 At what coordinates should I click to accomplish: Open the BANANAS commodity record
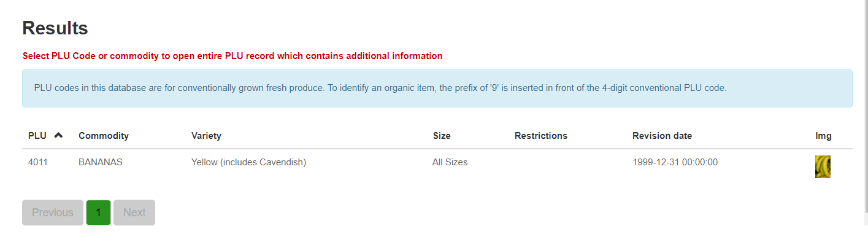tap(101, 162)
